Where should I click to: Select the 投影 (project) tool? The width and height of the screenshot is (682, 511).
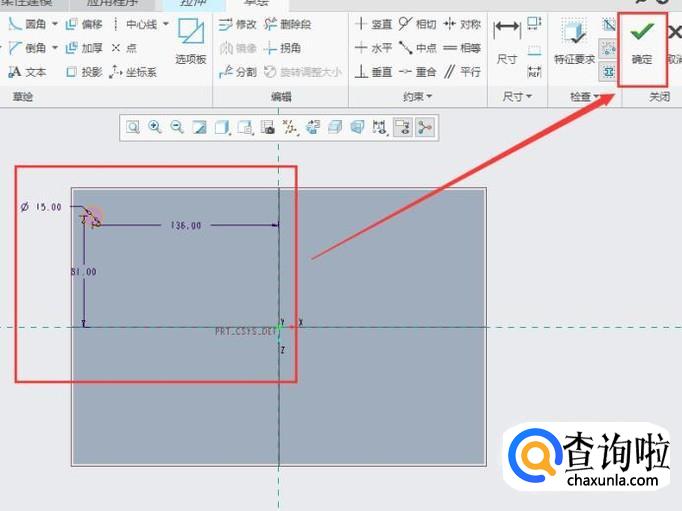(x=84, y=72)
